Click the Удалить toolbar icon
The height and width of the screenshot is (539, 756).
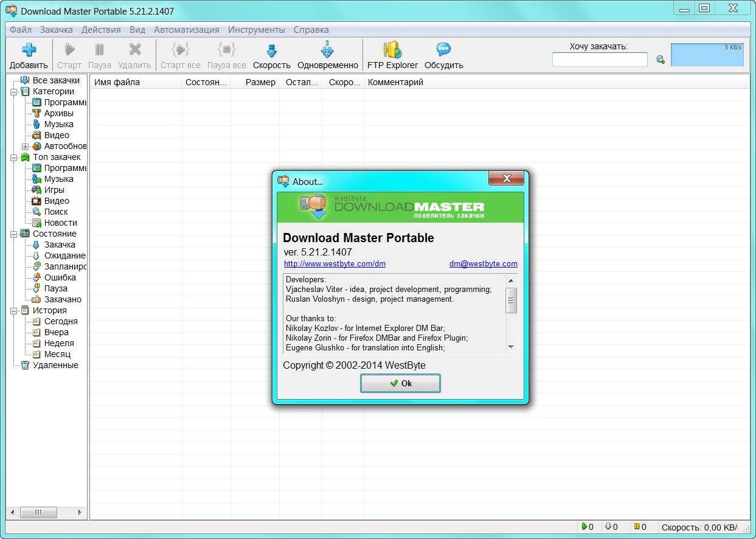click(134, 55)
